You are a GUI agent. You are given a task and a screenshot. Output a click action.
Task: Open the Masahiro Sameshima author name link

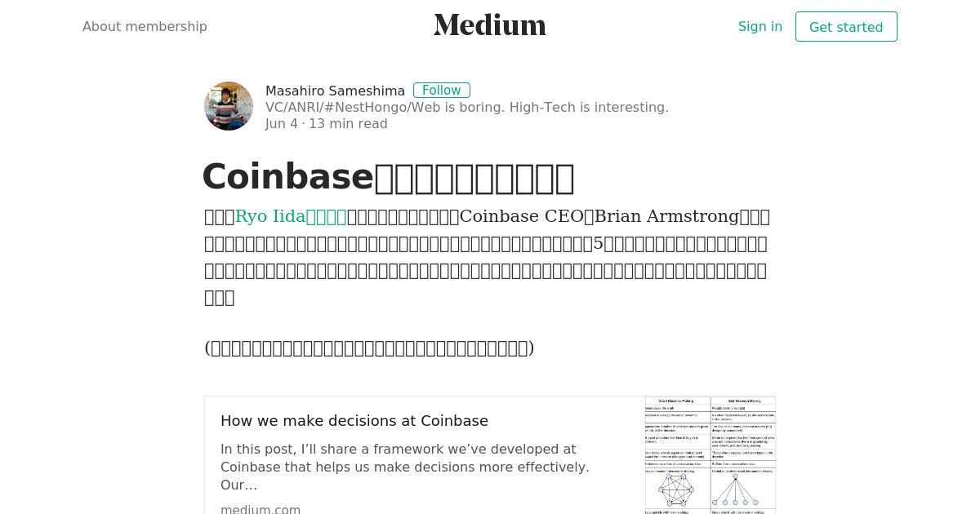pos(335,91)
